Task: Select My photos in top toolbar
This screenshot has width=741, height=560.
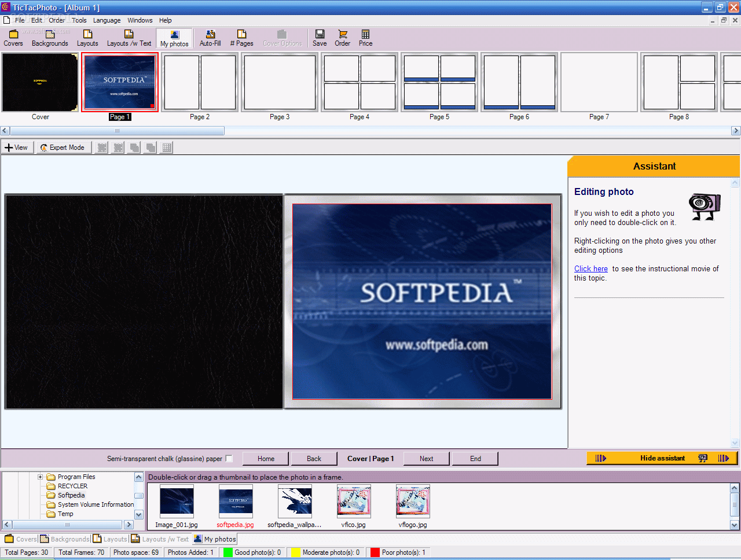Action: coord(174,39)
